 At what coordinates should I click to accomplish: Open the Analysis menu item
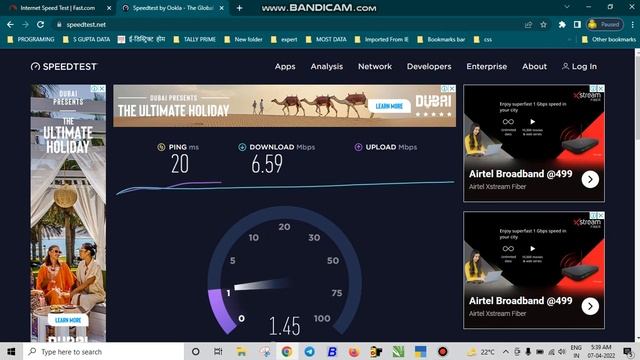327,67
